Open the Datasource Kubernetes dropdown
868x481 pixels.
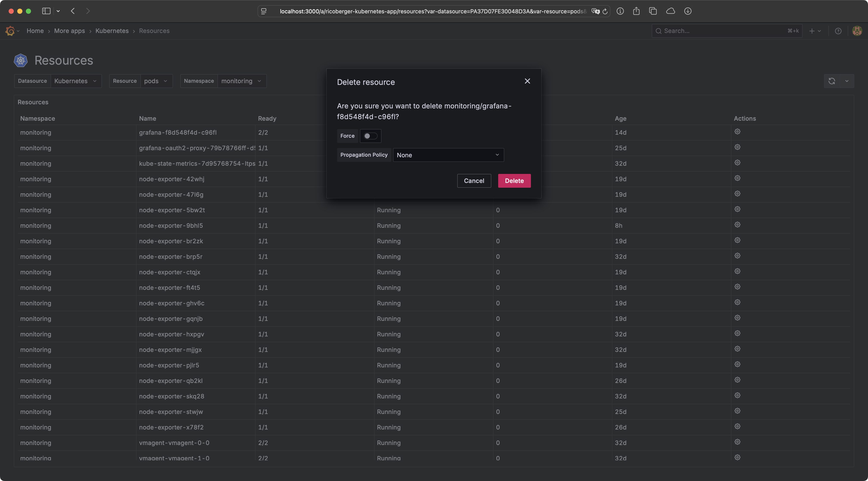pyautogui.click(x=75, y=81)
